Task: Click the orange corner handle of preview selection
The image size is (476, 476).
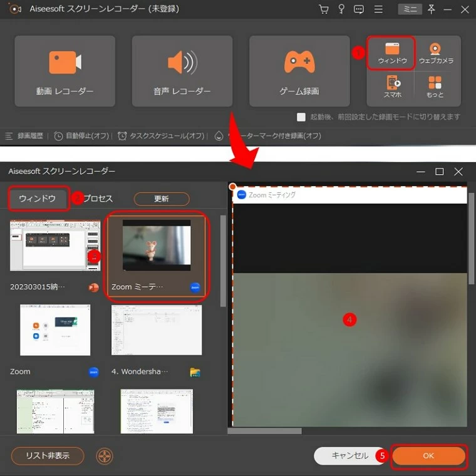Action: (x=232, y=186)
